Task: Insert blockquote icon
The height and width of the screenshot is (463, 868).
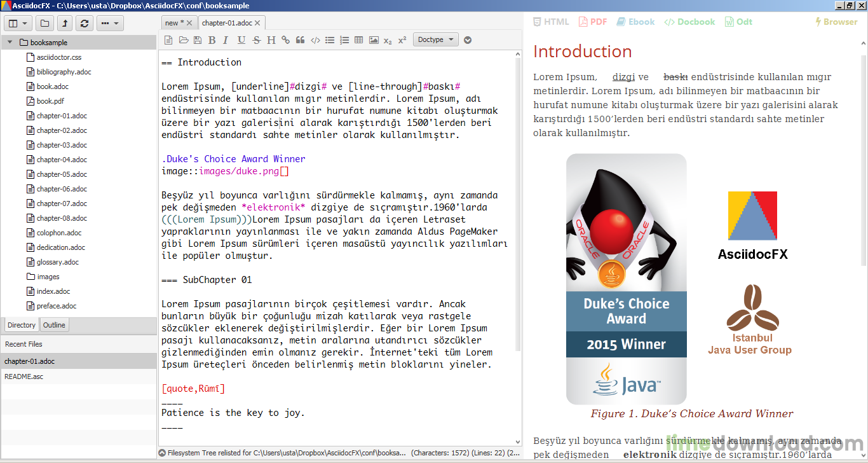Action: coord(301,40)
